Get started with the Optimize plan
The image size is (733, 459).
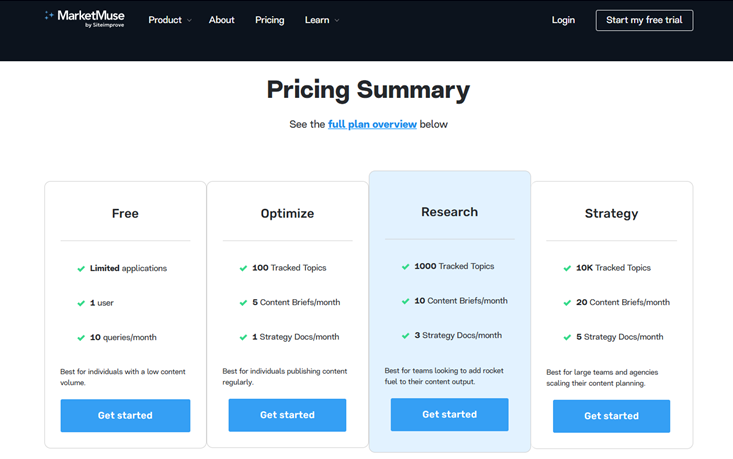tap(287, 415)
